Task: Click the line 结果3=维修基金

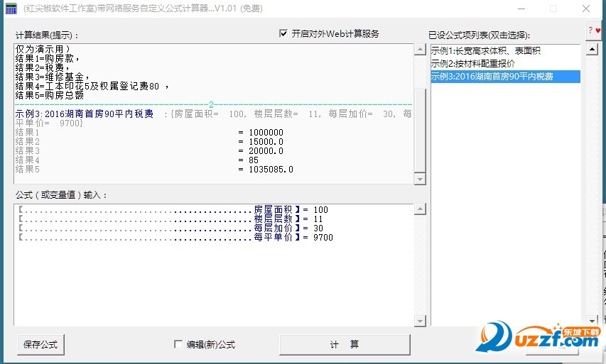Action: coord(53,77)
